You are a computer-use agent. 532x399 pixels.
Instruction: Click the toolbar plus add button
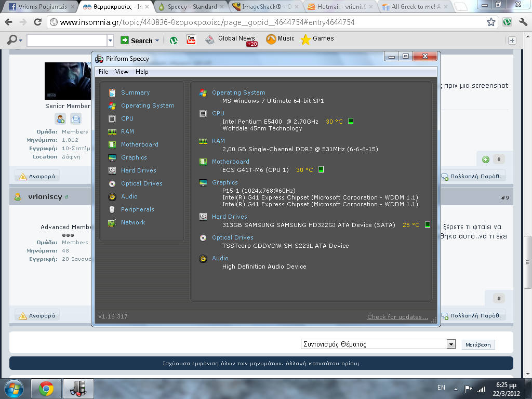pos(512,41)
